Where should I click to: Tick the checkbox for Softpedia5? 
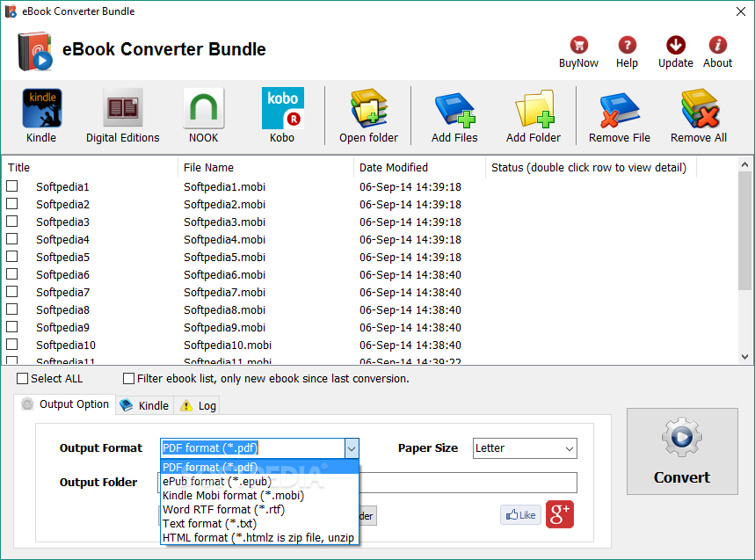[x=12, y=256]
